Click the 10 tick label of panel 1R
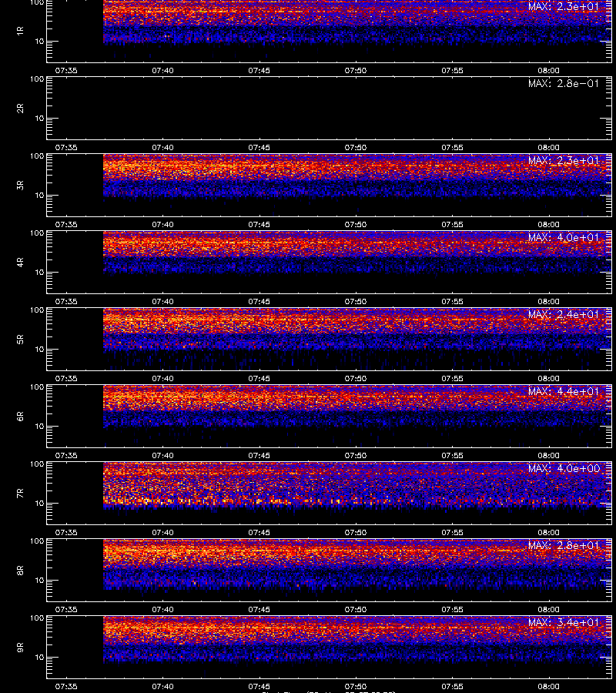The image size is (616, 693). 39,41
